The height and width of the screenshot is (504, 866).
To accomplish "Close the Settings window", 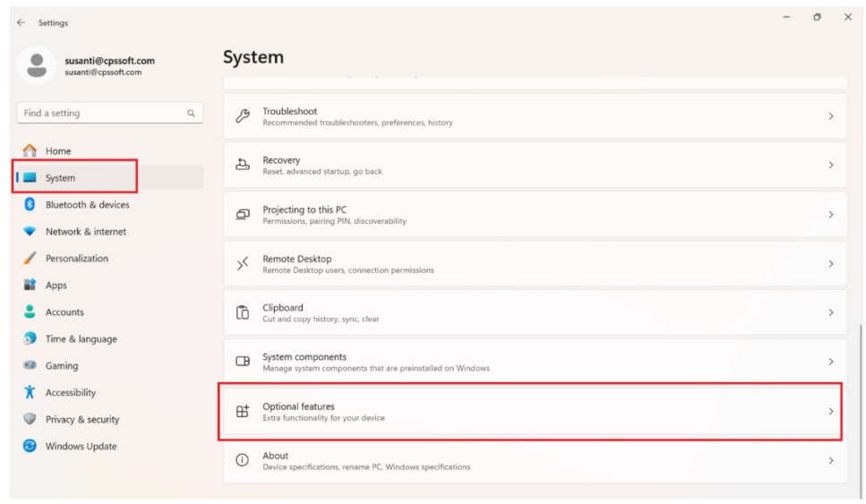I will coord(848,17).
